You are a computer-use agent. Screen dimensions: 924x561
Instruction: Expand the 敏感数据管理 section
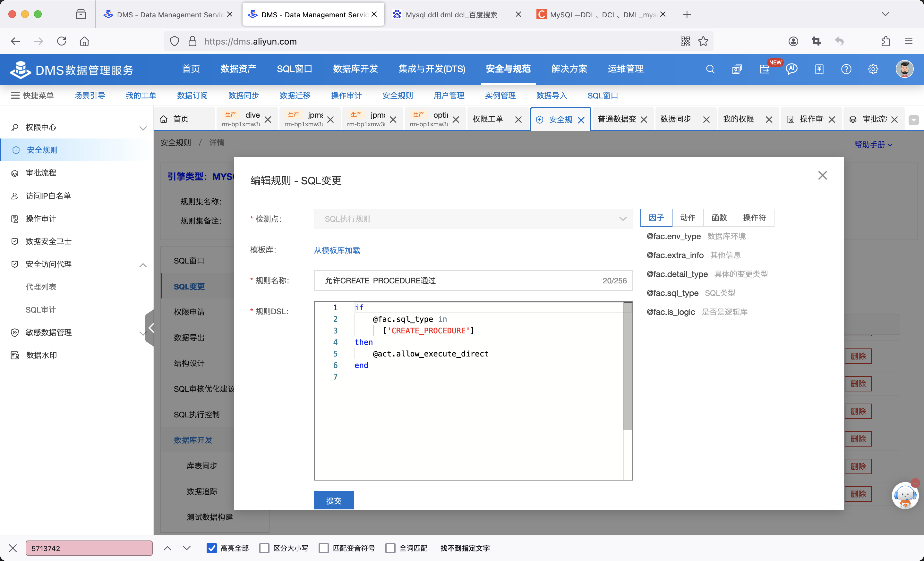point(142,333)
